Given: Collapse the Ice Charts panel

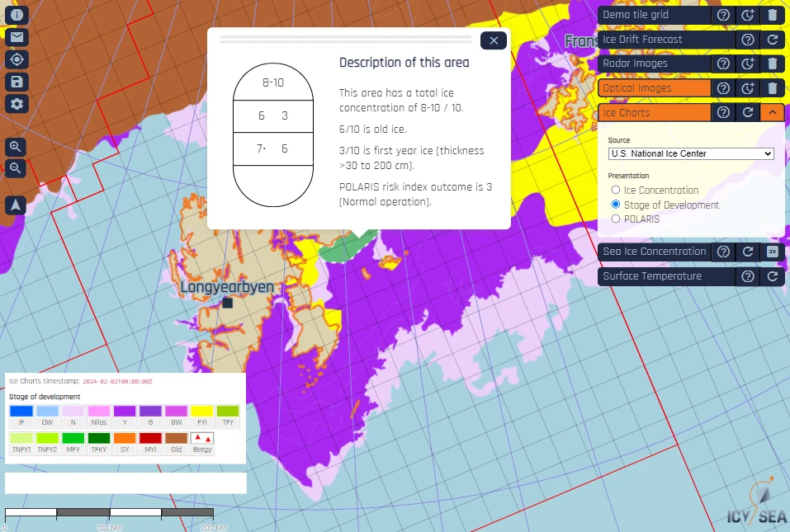Looking at the screenshot, I should (x=772, y=112).
